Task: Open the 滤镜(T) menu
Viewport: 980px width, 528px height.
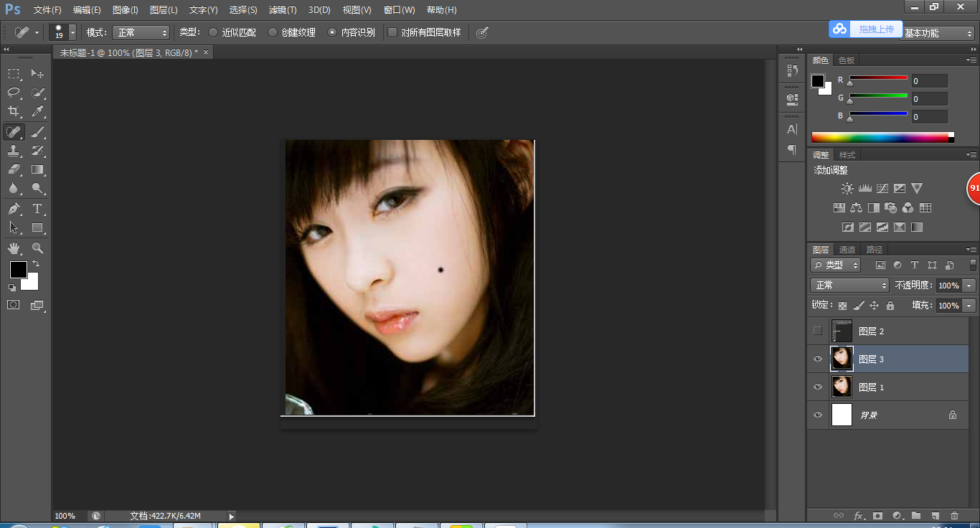Action: tap(283, 10)
